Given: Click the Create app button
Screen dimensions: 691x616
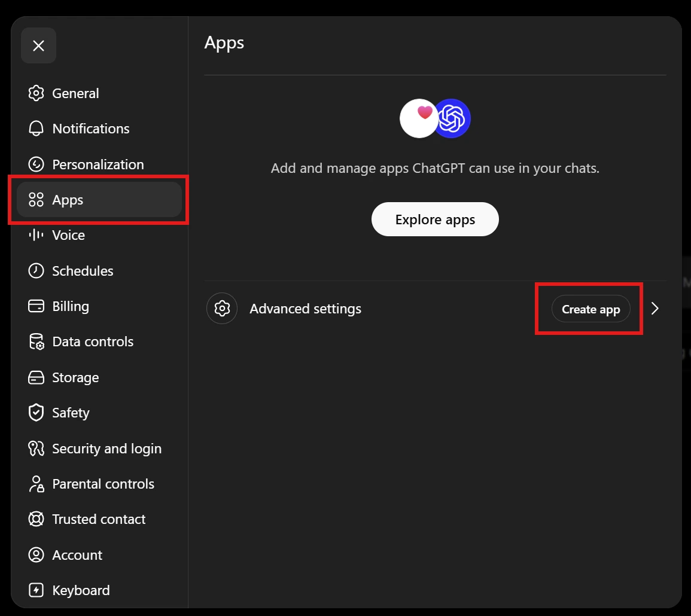Looking at the screenshot, I should (590, 309).
